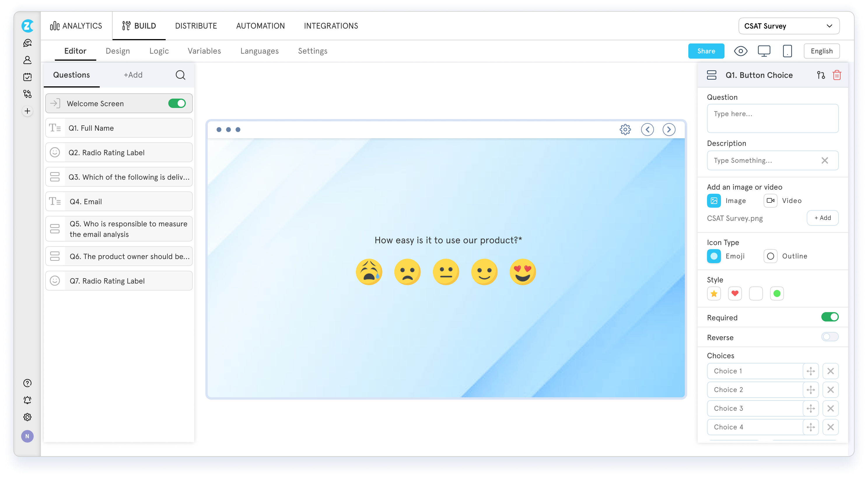The image size is (868, 479).
Task: Expand the Logic tab in editor header
Action: point(158,51)
